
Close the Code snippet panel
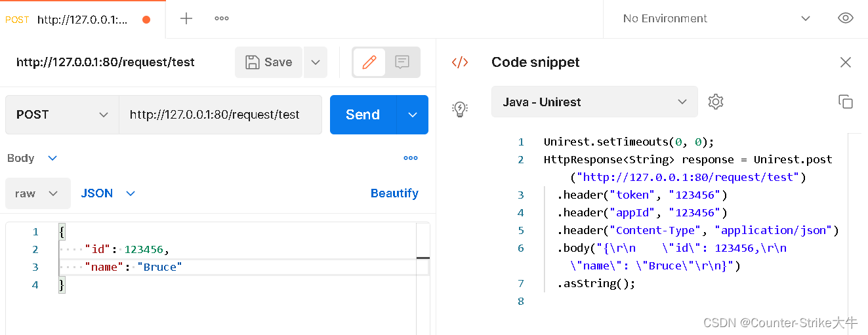(x=846, y=62)
